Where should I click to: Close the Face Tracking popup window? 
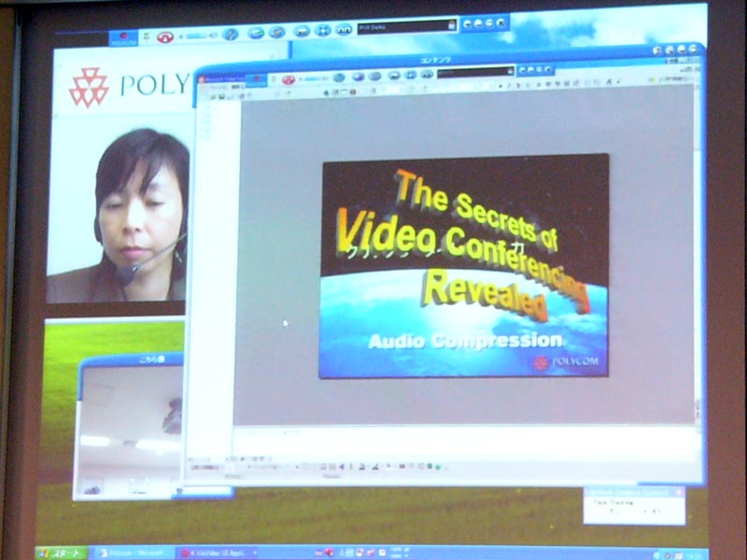679,492
